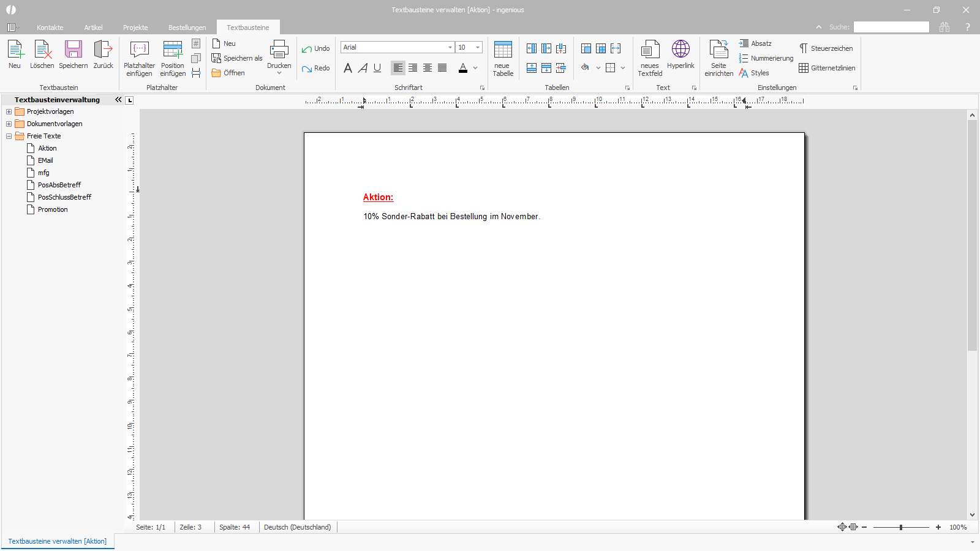980x551 pixels.
Task: Click the fit page zoom icon in status bar
Action: pos(842,527)
